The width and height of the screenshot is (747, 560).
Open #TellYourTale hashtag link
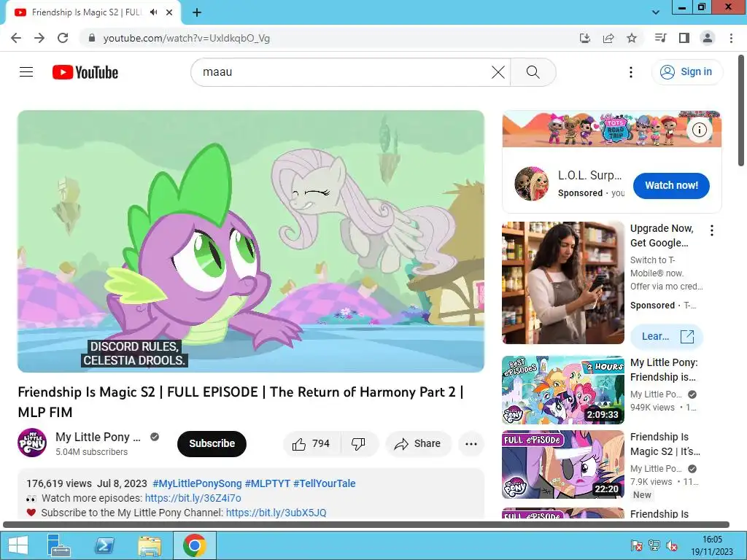(x=325, y=484)
